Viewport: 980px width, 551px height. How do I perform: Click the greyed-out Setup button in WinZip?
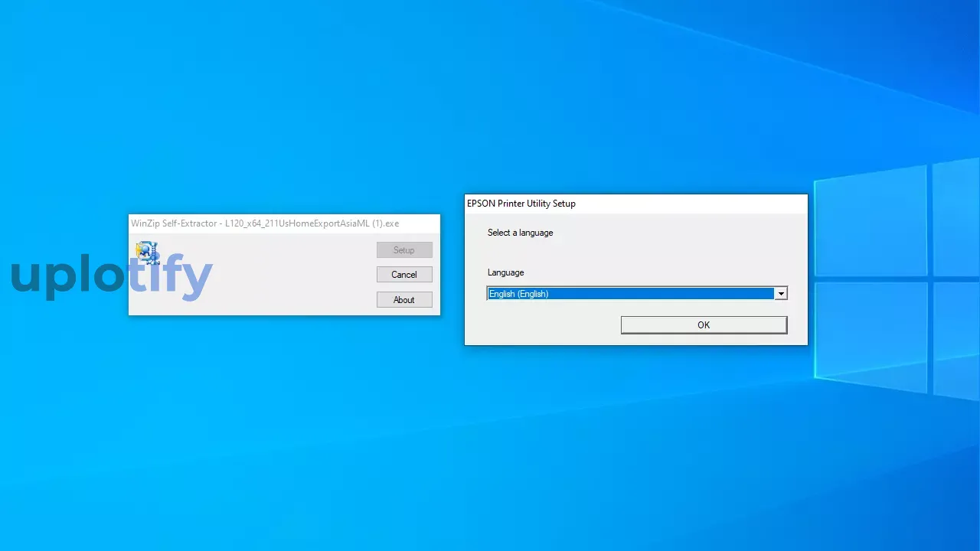(x=404, y=250)
